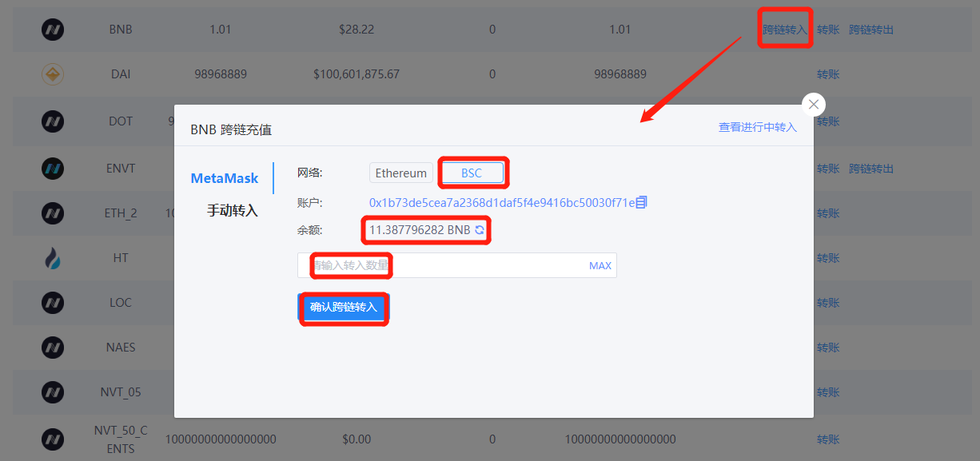This screenshot has width=980, height=461.
Task: Select the Ethereum network option
Action: [x=400, y=173]
